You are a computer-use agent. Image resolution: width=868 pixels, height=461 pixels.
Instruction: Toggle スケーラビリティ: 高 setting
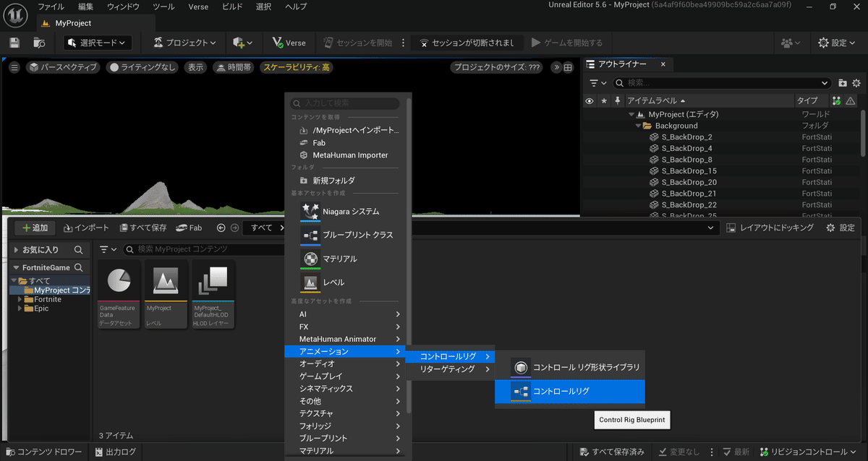[297, 67]
